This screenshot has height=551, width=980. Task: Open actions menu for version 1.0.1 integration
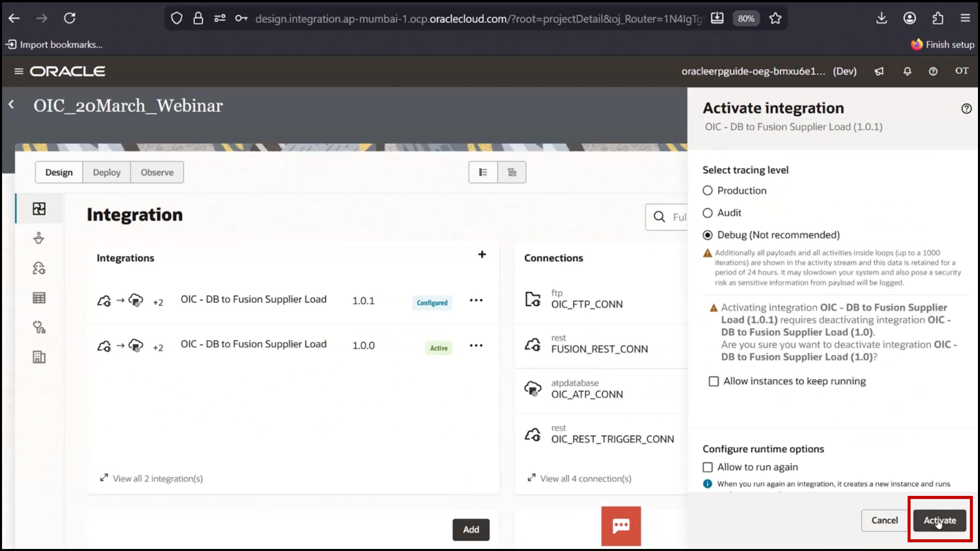476,300
